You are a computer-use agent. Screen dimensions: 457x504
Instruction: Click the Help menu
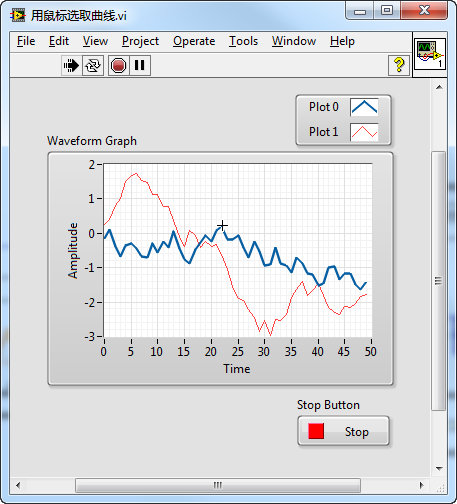342,41
